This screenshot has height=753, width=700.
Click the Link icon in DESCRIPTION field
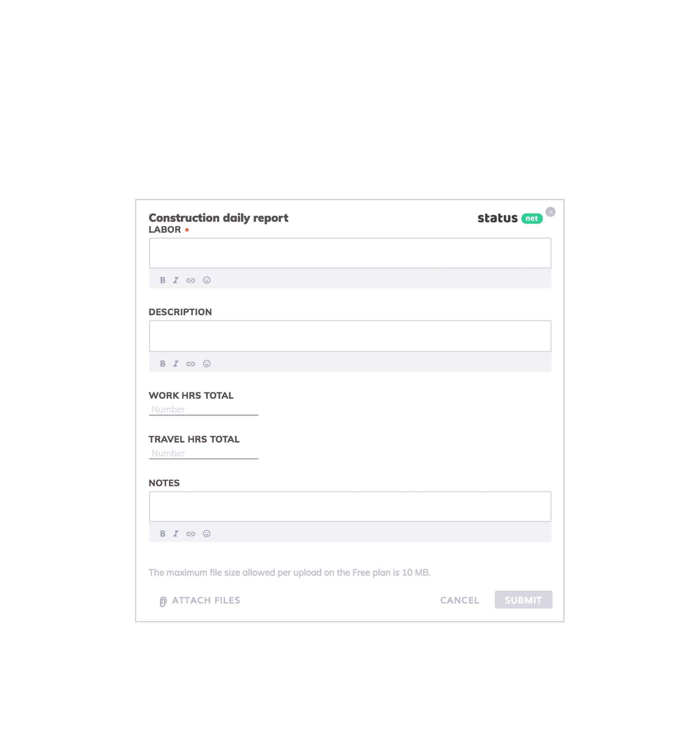[x=191, y=363]
